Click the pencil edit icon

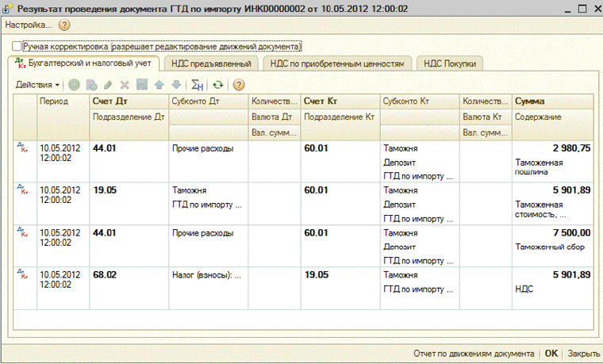click(x=107, y=84)
